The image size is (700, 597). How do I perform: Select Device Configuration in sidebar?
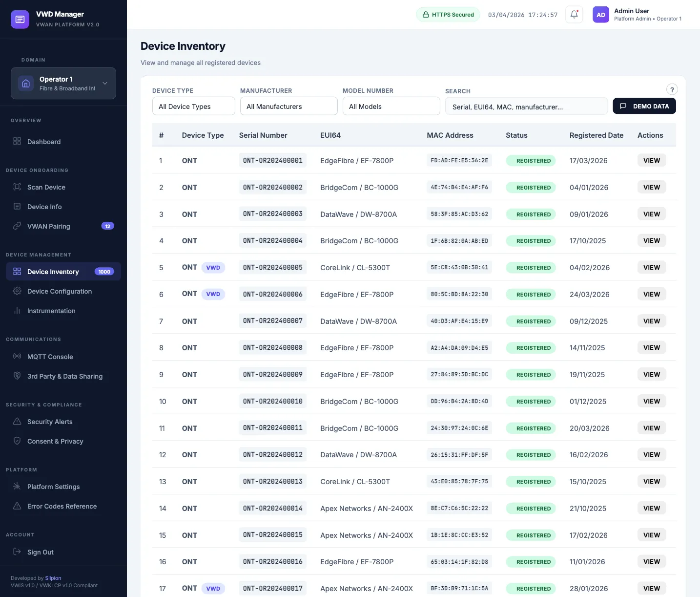pos(60,291)
